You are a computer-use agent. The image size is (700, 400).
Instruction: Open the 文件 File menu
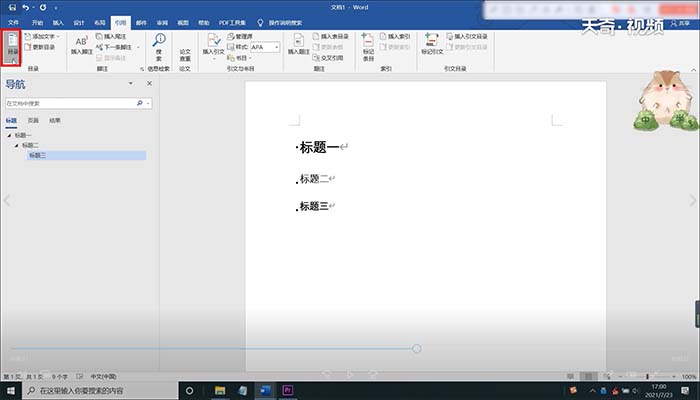tap(13, 23)
